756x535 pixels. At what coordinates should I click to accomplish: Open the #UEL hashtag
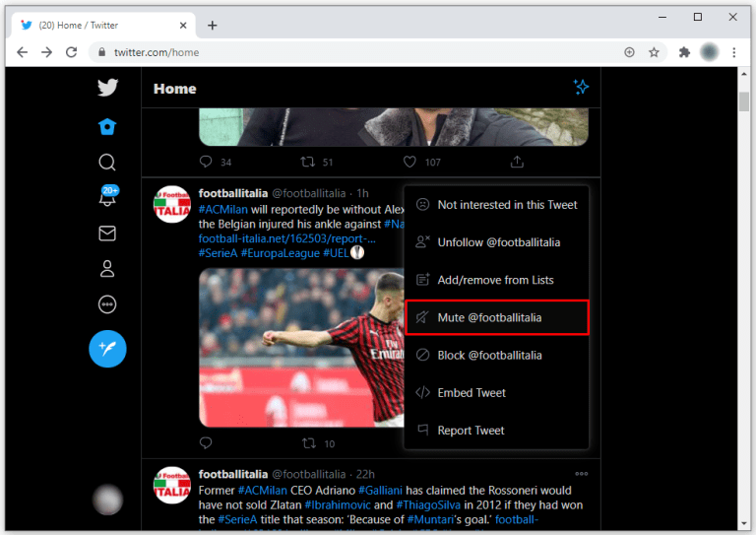336,253
